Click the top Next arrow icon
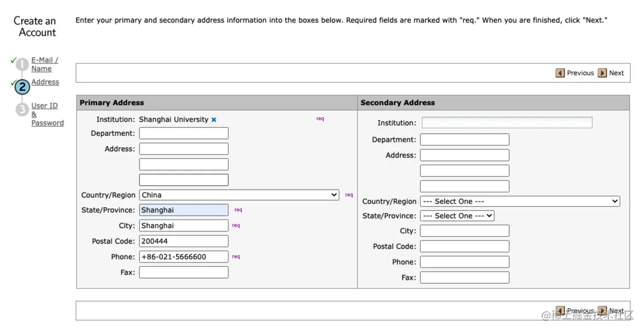Viewport: 644px width, 331px height. tap(602, 73)
